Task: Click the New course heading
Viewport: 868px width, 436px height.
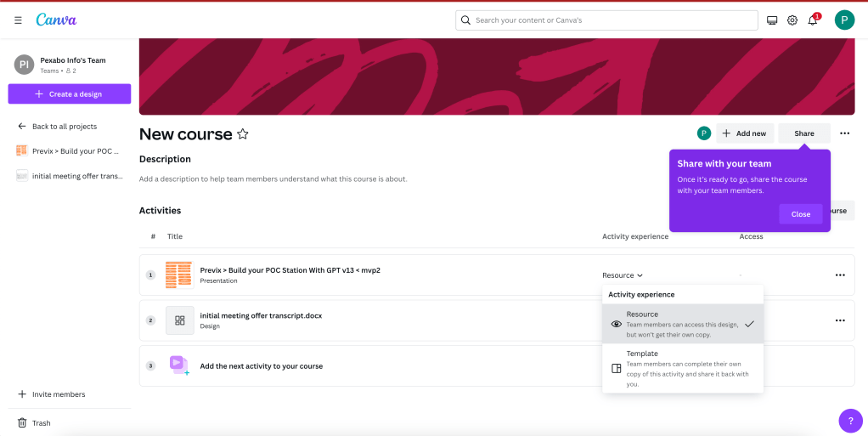Action: pyautogui.click(x=185, y=134)
